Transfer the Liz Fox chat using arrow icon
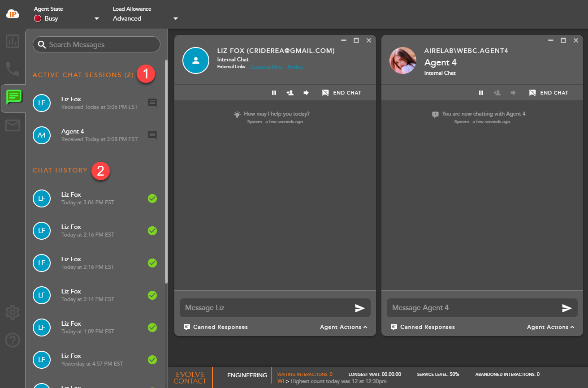The height and width of the screenshot is (388, 588). (306, 93)
